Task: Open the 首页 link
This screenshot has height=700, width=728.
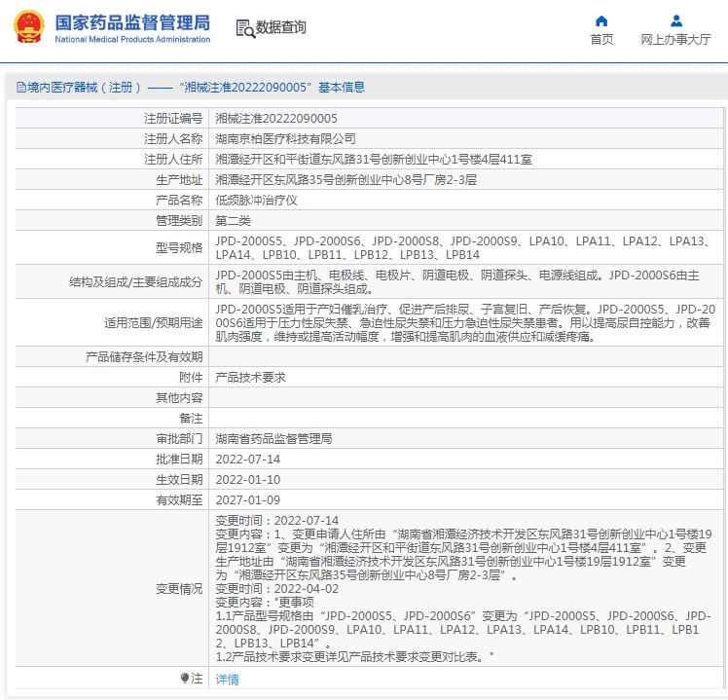Action: [x=601, y=40]
